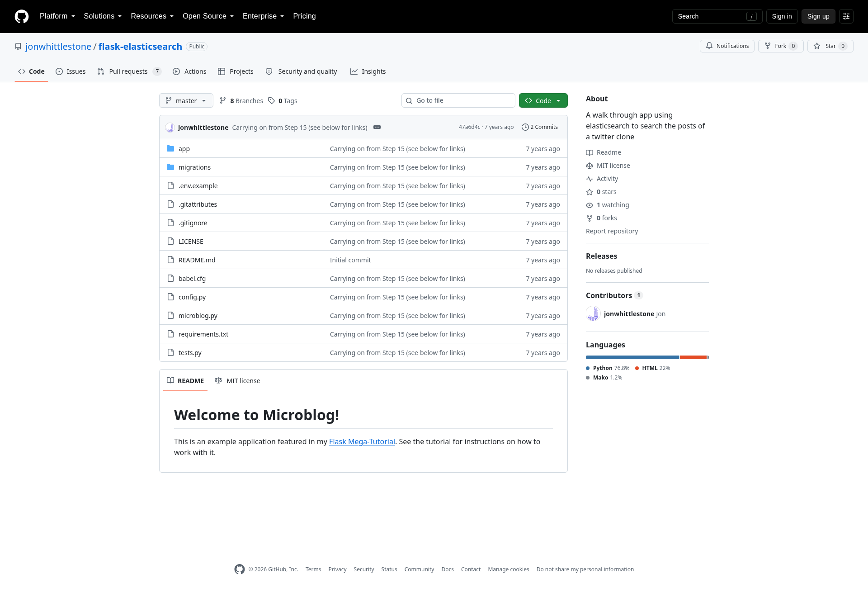Follow the Flask Mega-Tutorial link
868x593 pixels.
point(362,441)
